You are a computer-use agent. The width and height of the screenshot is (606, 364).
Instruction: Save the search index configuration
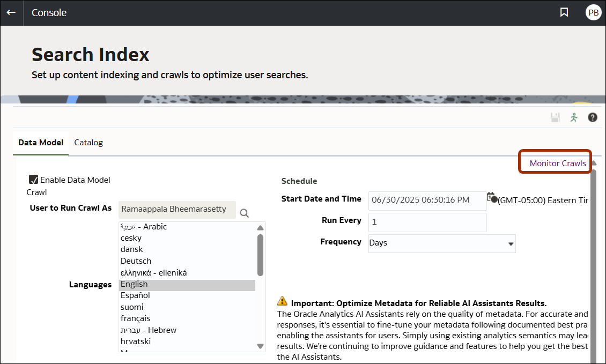point(555,117)
